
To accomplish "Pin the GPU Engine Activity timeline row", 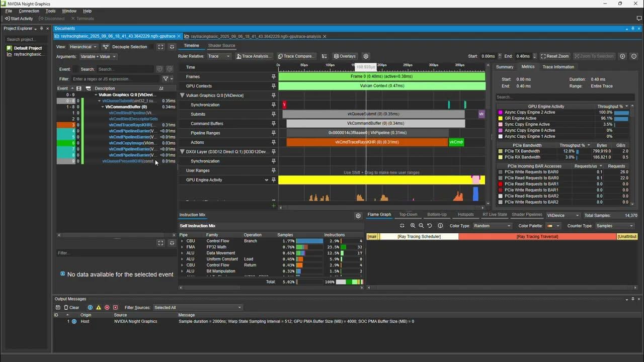I will tap(274, 180).
